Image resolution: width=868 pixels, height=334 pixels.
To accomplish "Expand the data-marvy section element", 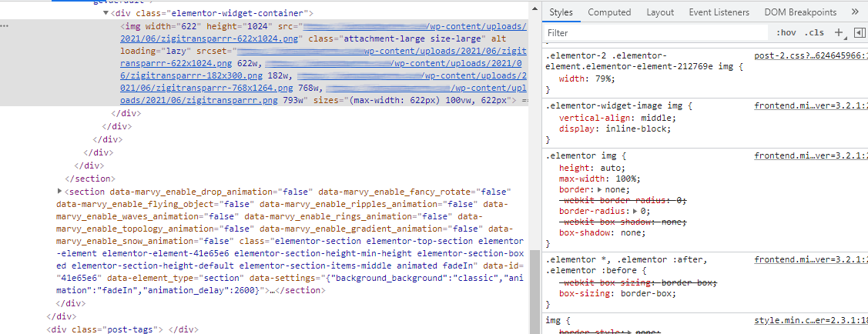I will (60, 192).
